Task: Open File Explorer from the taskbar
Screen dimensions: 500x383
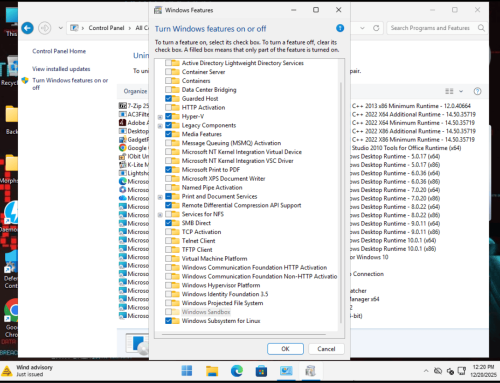Action: (x=212, y=371)
